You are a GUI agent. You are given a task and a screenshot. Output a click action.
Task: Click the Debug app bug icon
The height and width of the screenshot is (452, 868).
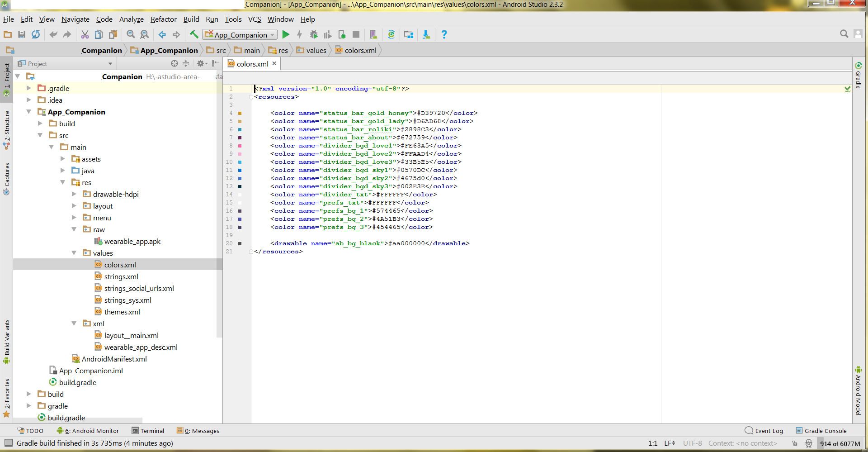click(x=314, y=35)
